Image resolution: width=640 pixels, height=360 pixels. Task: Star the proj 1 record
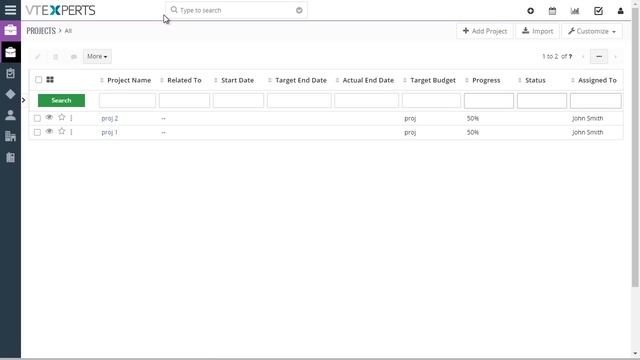tap(62, 131)
